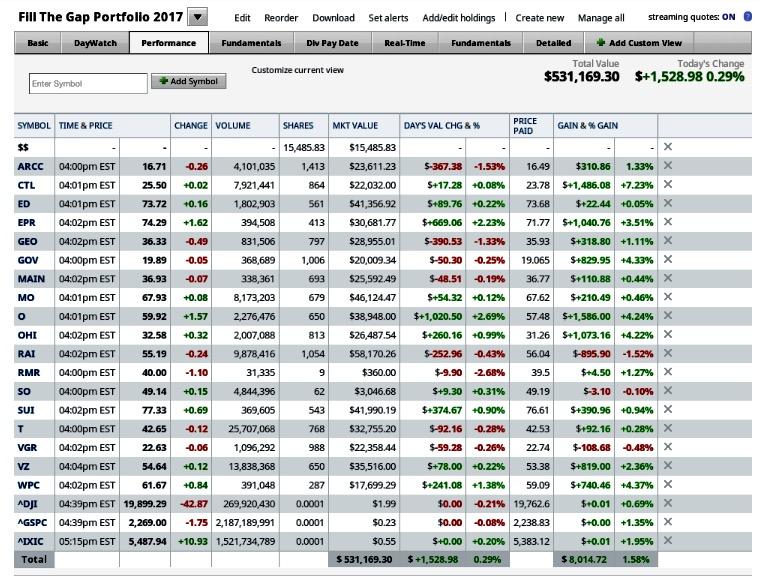Sort by the SYMBOL column header
Viewport: 758px width, 576px height.
(34, 126)
